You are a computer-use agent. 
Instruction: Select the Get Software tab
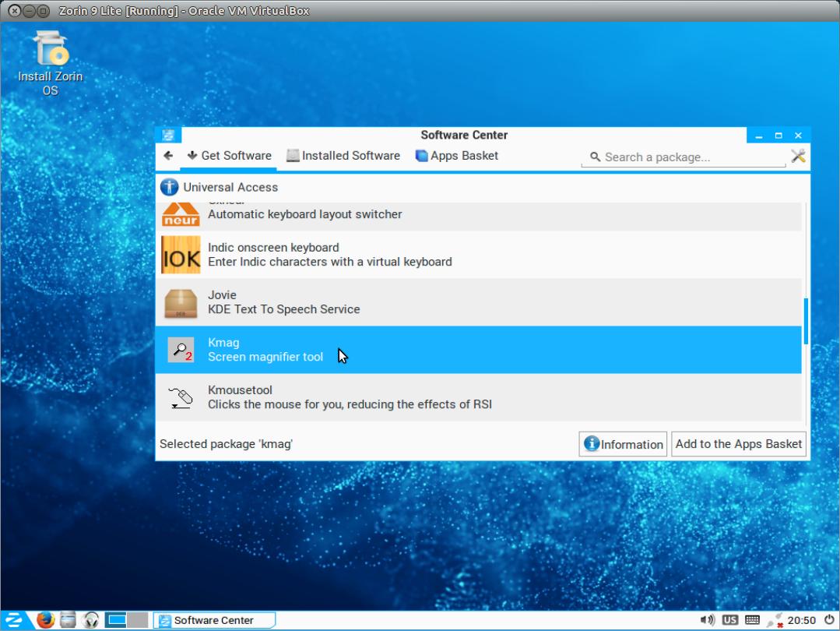(x=229, y=156)
